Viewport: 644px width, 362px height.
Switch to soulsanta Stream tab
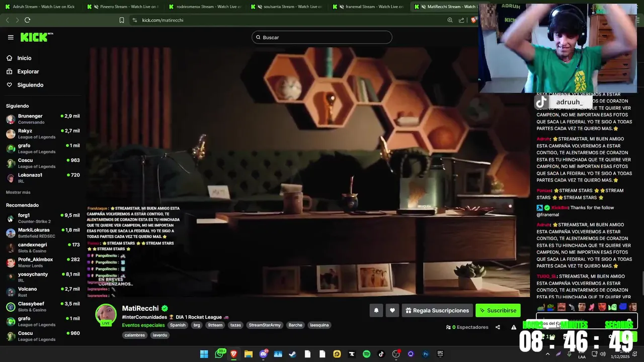coord(286,7)
